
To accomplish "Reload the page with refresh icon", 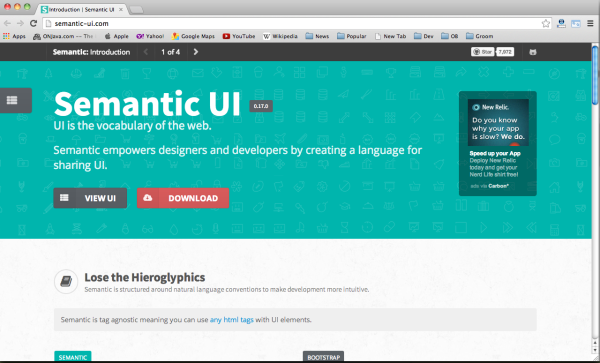I will click(33, 24).
